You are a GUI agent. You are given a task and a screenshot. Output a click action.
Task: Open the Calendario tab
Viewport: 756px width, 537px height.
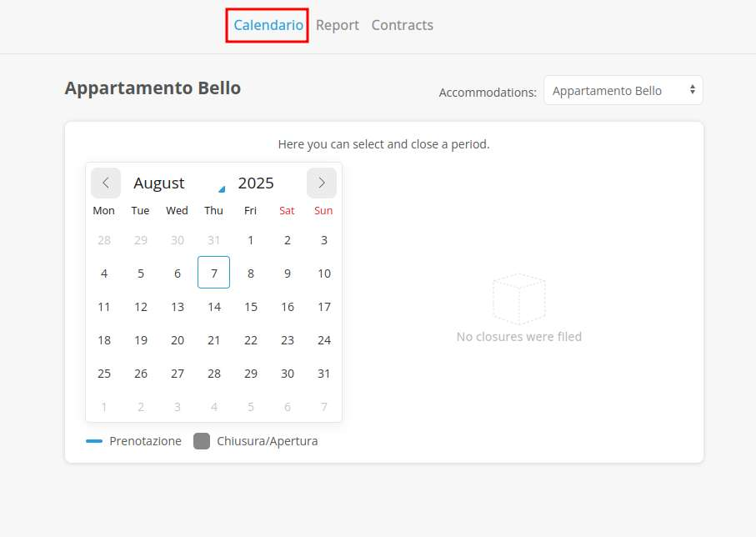click(x=268, y=25)
